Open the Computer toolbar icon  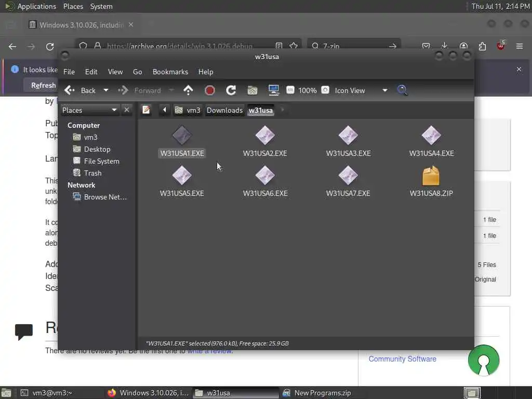pyautogui.click(x=273, y=90)
